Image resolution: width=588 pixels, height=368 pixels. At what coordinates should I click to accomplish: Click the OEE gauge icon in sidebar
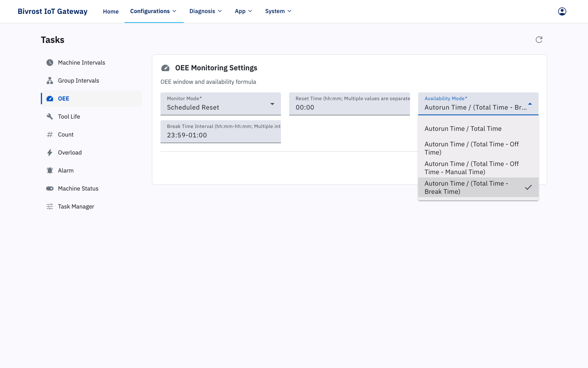click(x=50, y=99)
